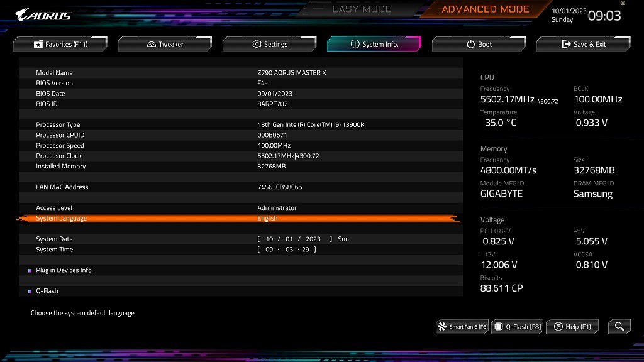Click Processor CPUID value 000B0671
The width and height of the screenshot is (644, 362).
[x=272, y=135]
